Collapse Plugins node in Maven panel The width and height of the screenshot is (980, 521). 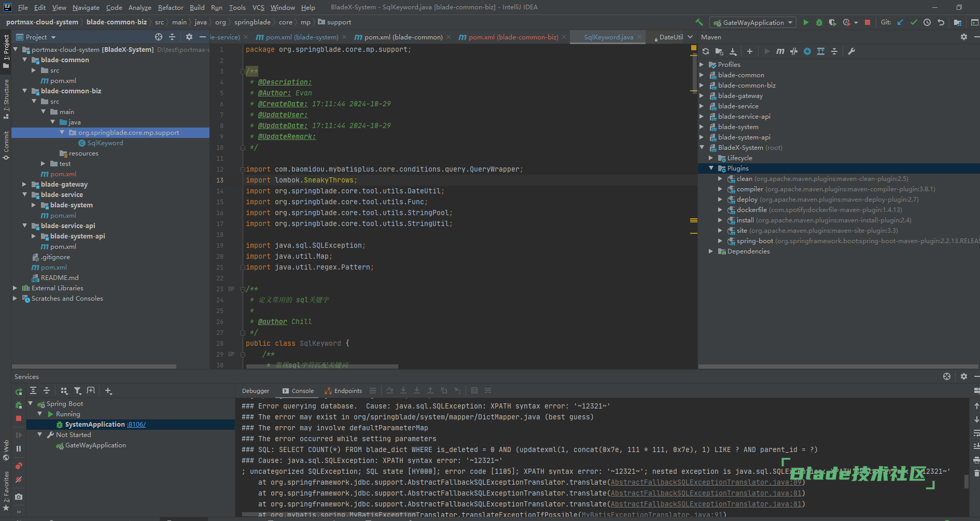711,168
